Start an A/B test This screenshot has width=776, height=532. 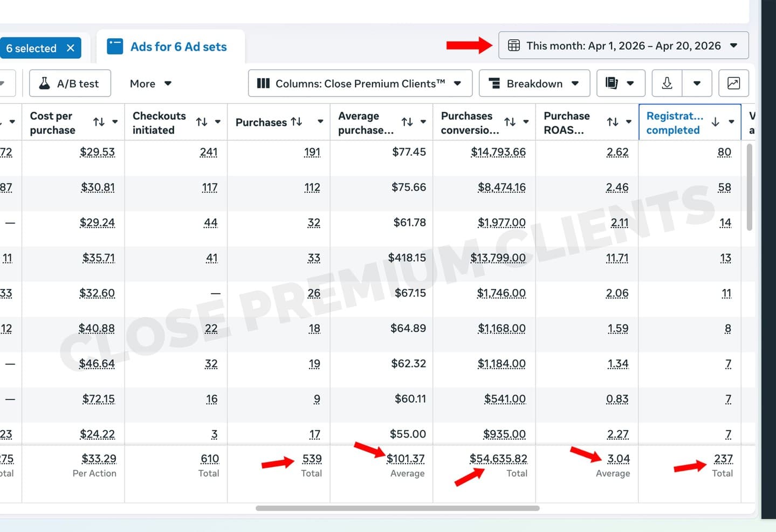(70, 84)
